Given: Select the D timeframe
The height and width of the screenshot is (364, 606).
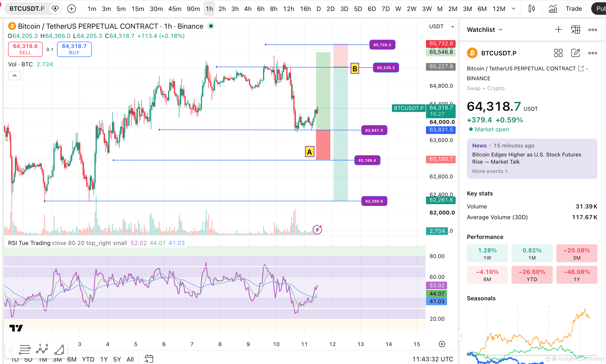Looking at the screenshot, I should pyautogui.click(x=318, y=9).
